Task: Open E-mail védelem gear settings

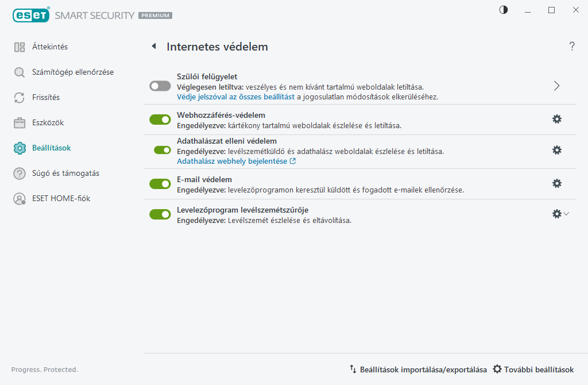Action: pos(556,183)
